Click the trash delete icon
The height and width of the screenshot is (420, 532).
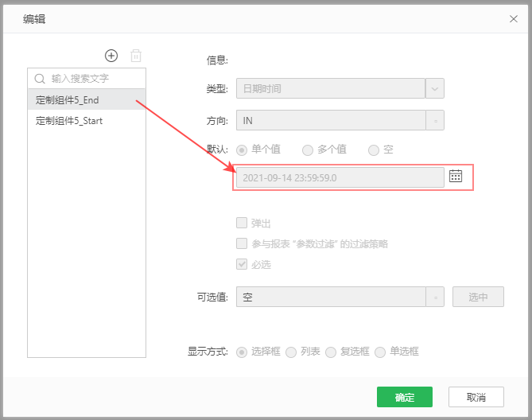pyautogui.click(x=136, y=56)
